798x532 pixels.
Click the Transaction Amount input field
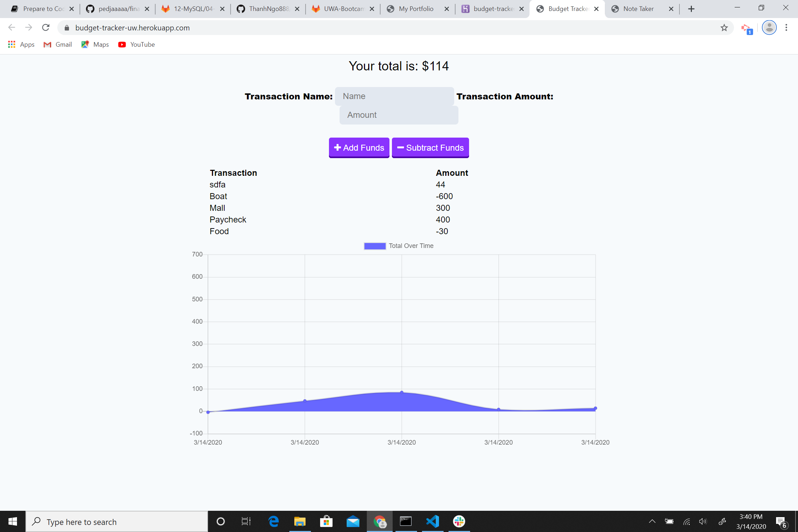(399, 115)
